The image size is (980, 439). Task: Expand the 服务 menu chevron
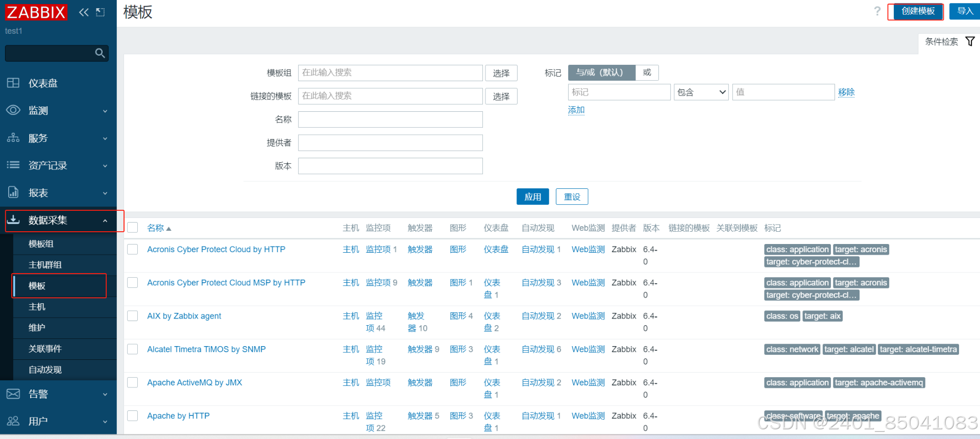tap(105, 138)
